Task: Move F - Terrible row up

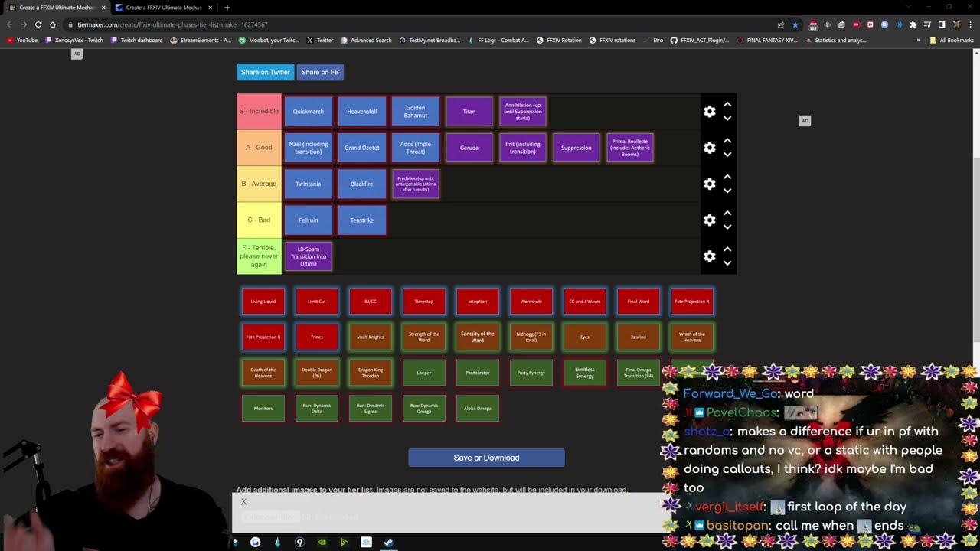Action: tap(727, 249)
